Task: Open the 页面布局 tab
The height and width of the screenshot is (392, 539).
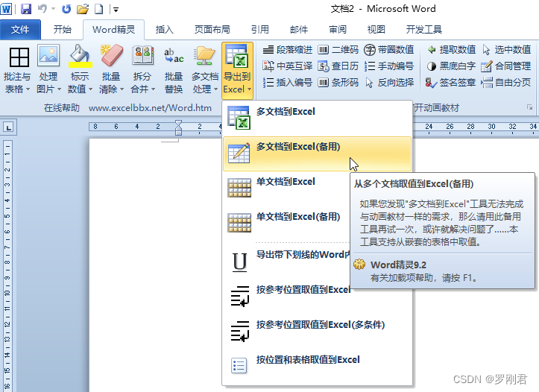Action: coord(212,30)
